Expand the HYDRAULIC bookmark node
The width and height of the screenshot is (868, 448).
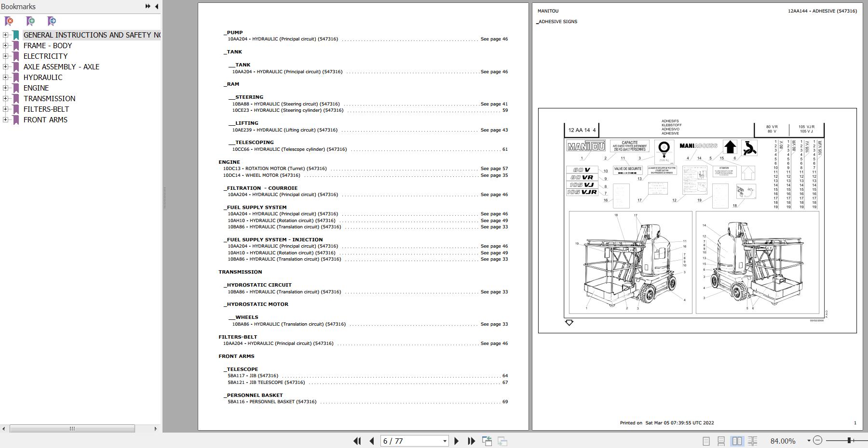5,77
